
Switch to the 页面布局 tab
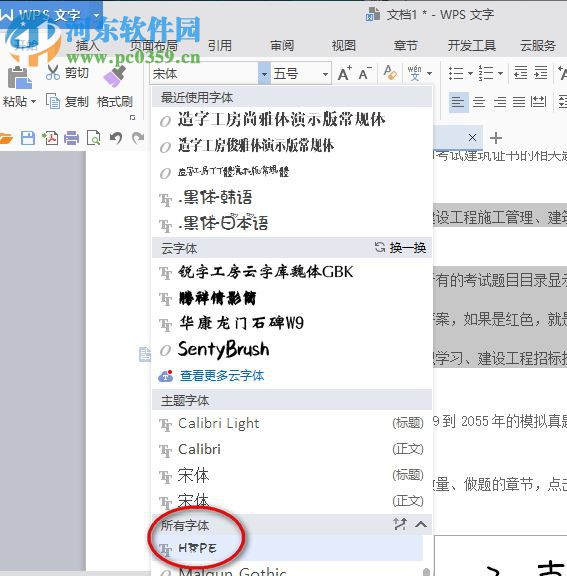tap(154, 46)
